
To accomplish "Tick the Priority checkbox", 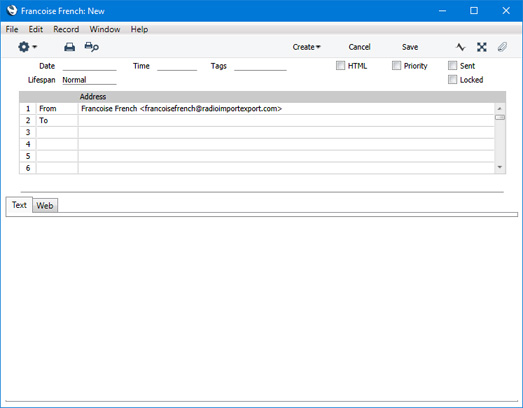I will [396, 65].
